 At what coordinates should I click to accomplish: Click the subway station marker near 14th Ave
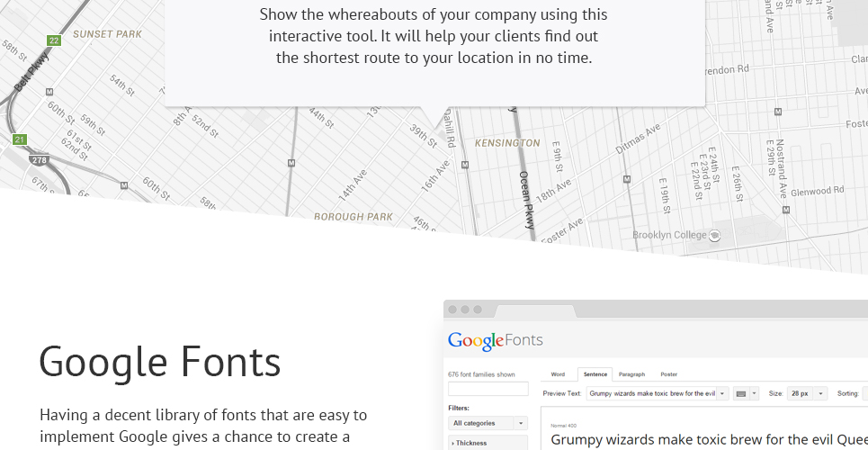291,163
